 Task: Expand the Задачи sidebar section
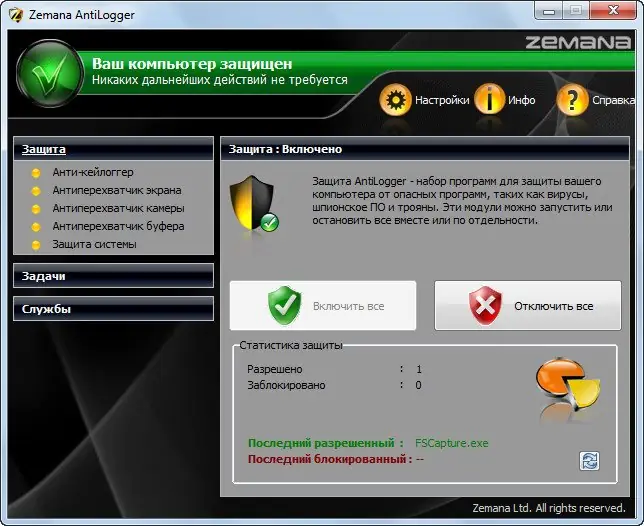(113, 276)
